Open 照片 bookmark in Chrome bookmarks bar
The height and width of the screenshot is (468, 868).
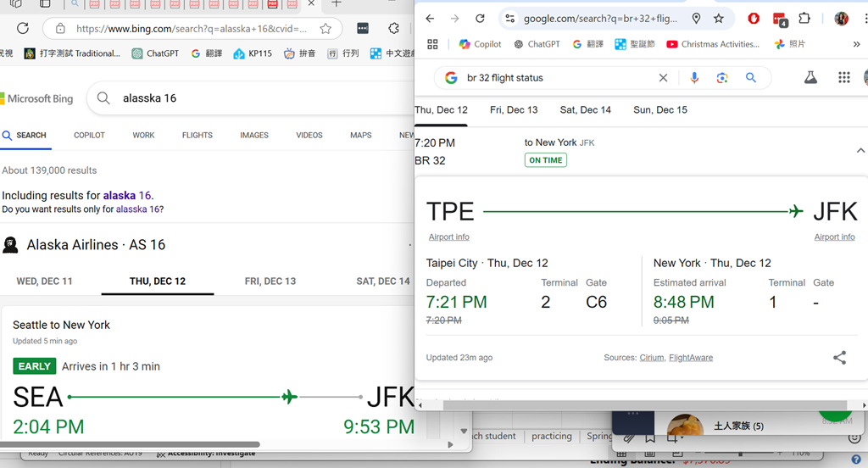790,44
